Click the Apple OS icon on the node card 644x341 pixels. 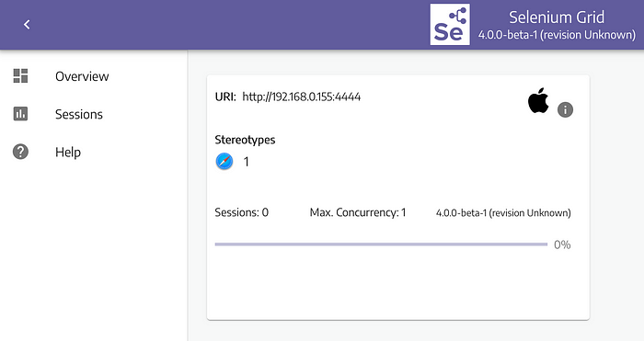click(538, 100)
